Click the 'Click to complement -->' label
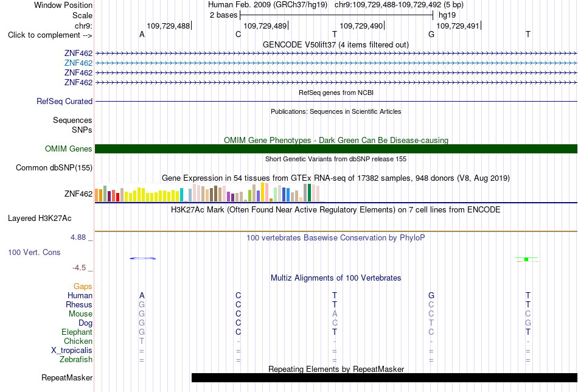 point(50,35)
